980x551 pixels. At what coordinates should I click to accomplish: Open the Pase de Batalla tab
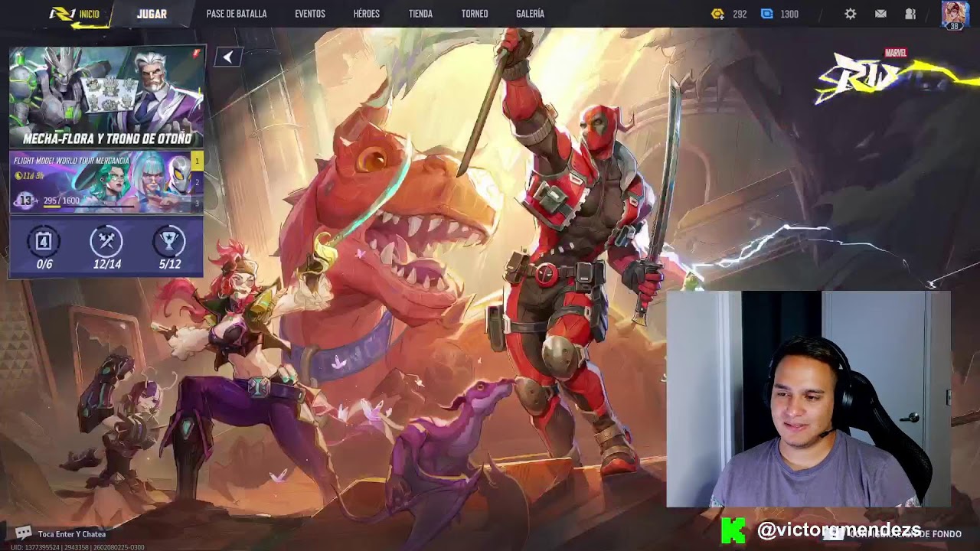237,14
